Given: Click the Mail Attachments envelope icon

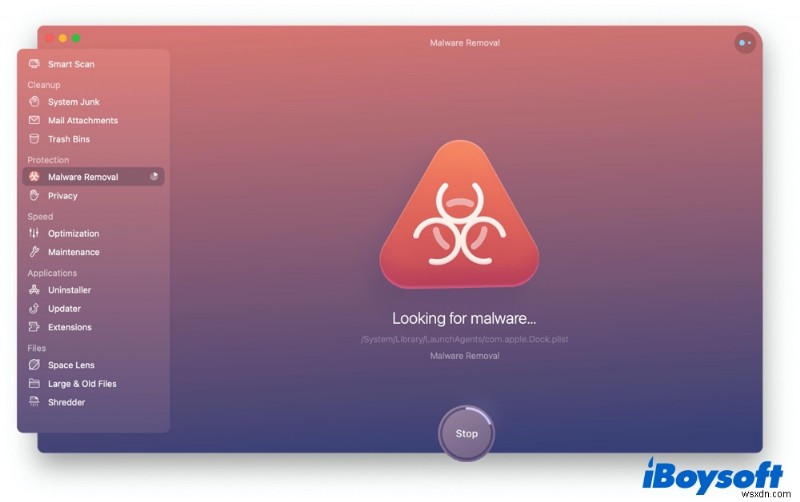Looking at the screenshot, I should point(34,120).
